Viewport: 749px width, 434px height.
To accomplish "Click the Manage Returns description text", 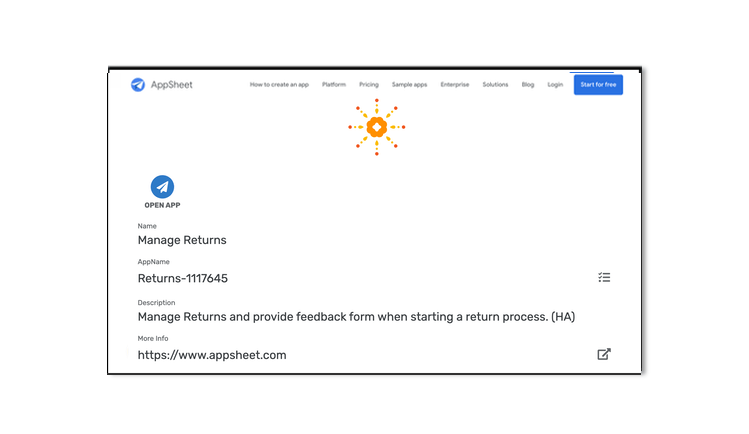I will click(356, 317).
